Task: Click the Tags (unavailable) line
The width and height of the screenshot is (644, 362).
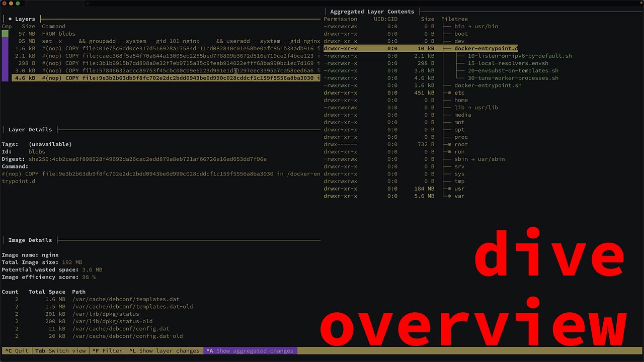Action: click(37, 144)
